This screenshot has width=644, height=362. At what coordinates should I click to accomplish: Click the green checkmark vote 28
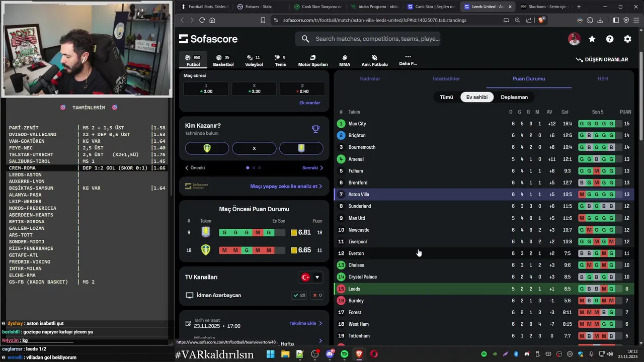(x=299, y=295)
